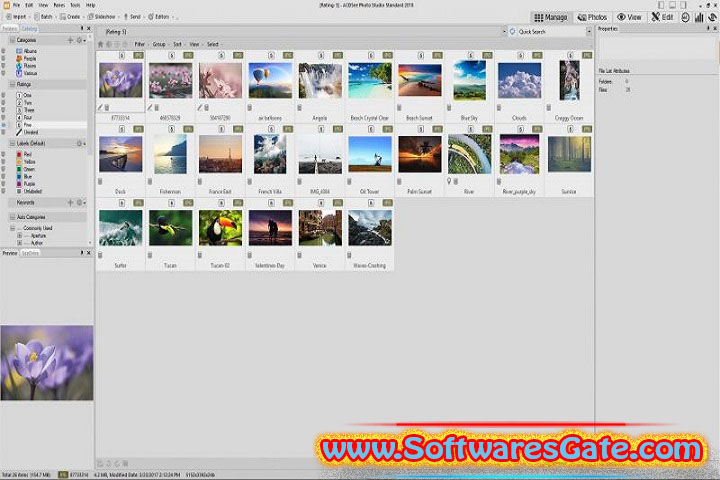Add a new category with plus icon
The width and height of the screenshot is (720, 480).
70,40
